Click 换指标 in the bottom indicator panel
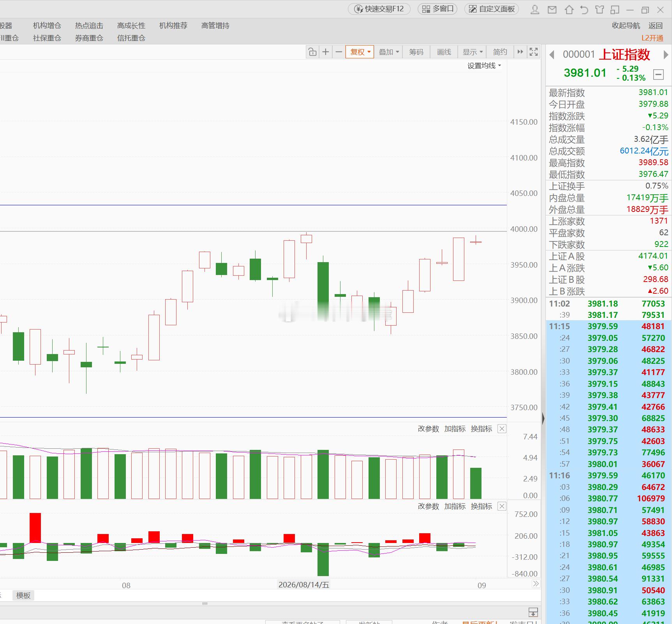Viewport: 672px width, 624px height. [x=482, y=506]
